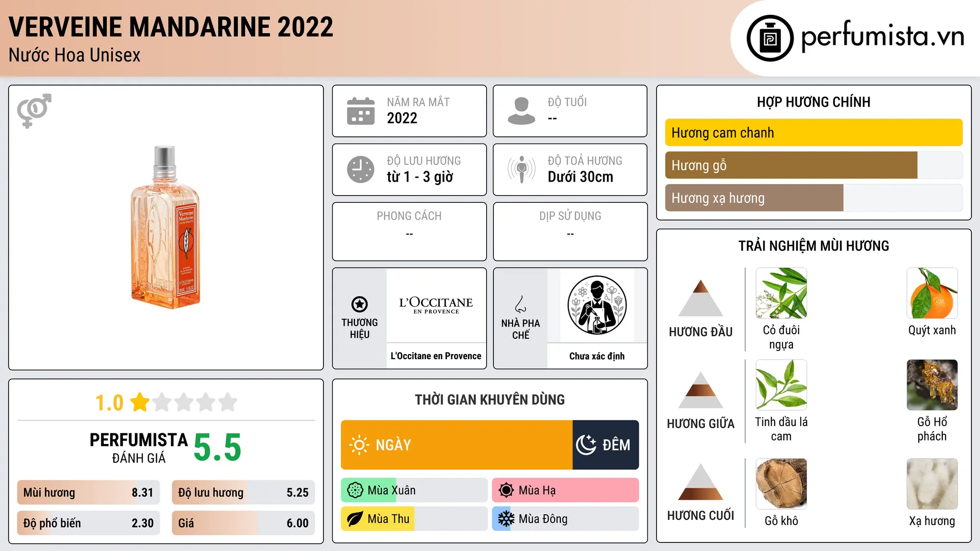The width and height of the screenshot is (980, 551).
Task: Open the Verveine Mandarine bottle image
Action: 166,227
